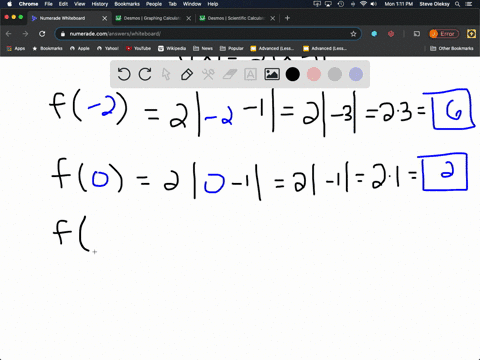Switch to Desmos Scientific Calculator tab
Image resolution: width=480 pixels, height=360 pixels.
tap(236, 18)
